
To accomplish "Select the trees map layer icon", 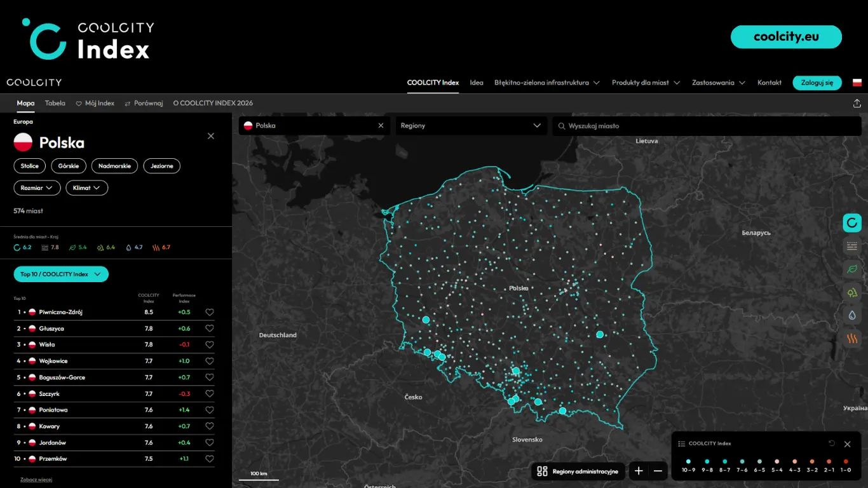I will [851, 292].
